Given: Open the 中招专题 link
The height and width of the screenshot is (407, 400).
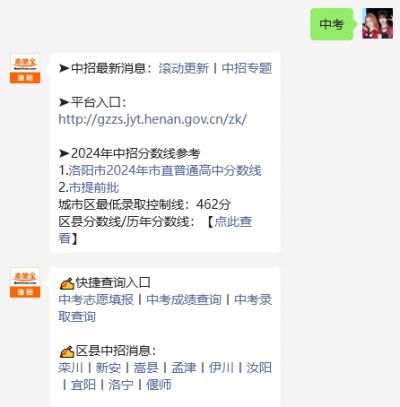Looking at the screenshot, I should tap(247, 68).
